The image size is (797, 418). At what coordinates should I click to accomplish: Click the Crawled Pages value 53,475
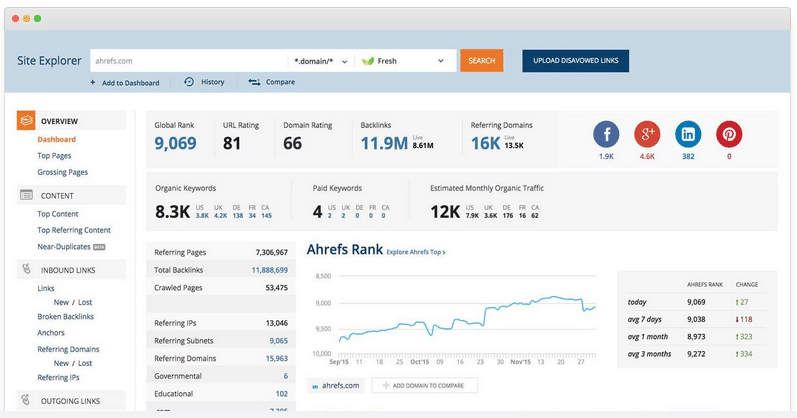click(277, 288)
